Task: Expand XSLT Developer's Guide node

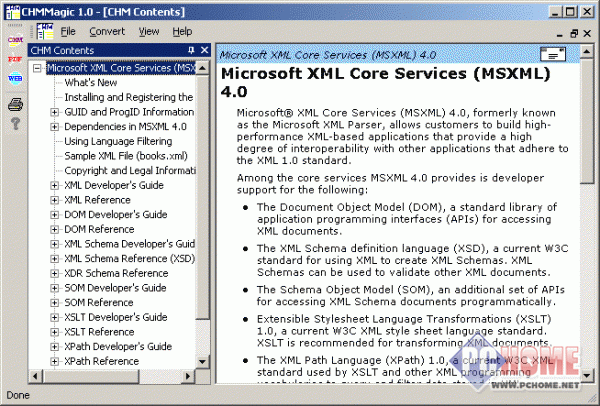Action: tap(54, 318)
